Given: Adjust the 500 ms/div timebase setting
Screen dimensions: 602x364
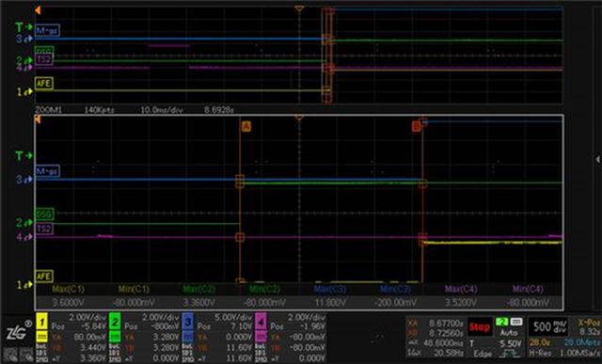Looking at the screenshot, I should [549, 326].
